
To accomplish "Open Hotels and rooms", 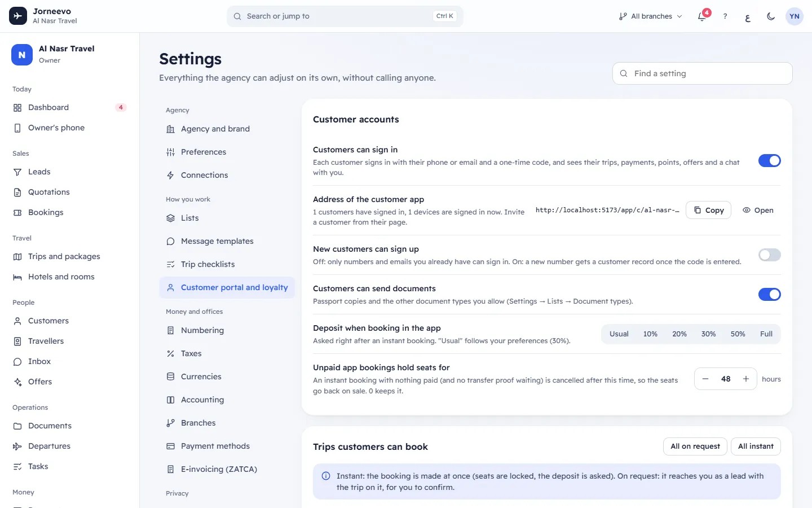I will click(69, 277).
